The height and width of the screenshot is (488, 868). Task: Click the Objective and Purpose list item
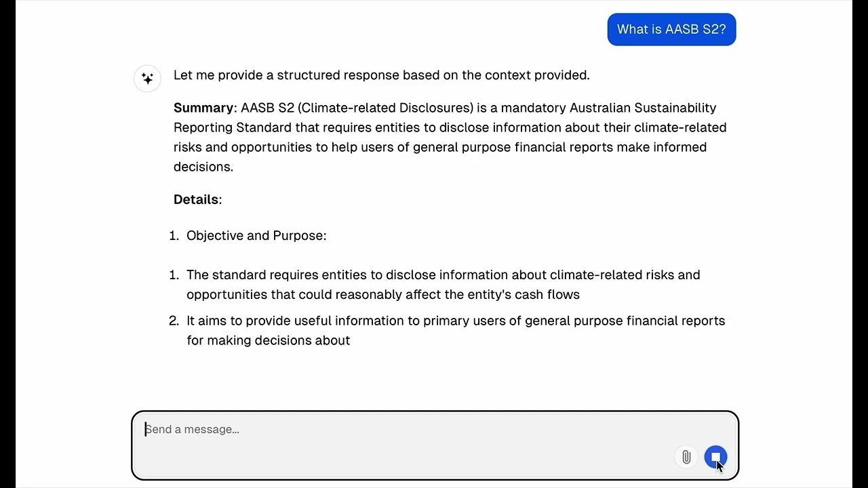[x=256, y=235]
